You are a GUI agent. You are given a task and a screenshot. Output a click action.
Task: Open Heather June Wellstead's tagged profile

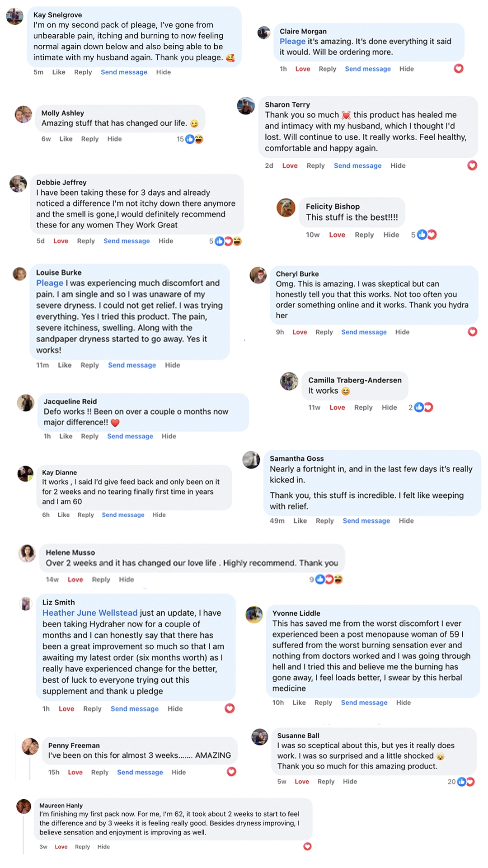[x=90, y=613]
